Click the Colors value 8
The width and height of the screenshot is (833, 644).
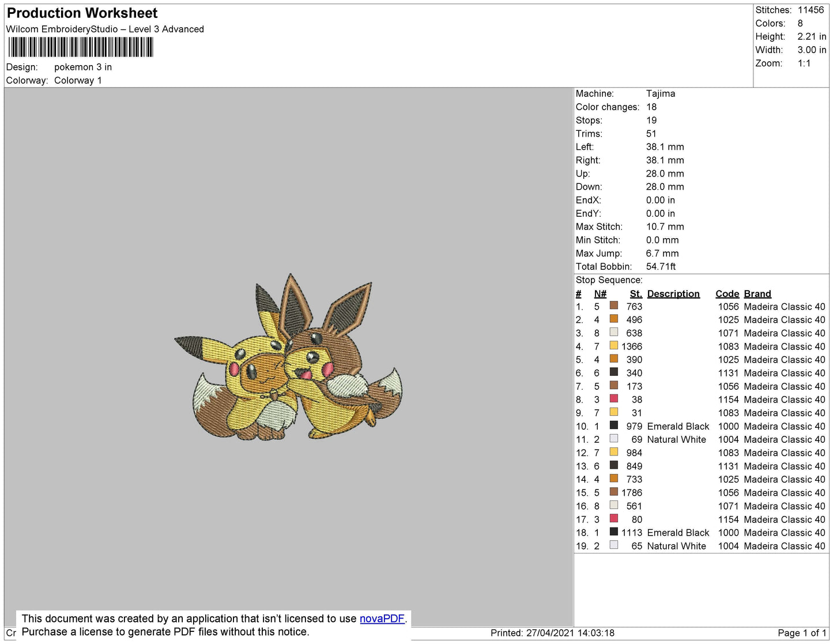(x=800, y=24)
